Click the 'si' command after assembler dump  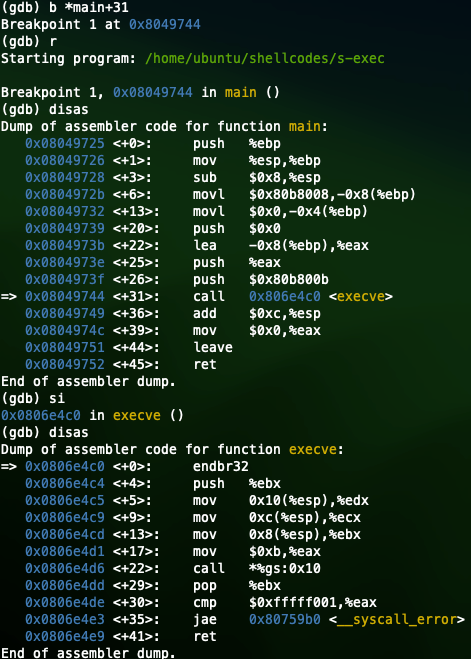point(57,398)
